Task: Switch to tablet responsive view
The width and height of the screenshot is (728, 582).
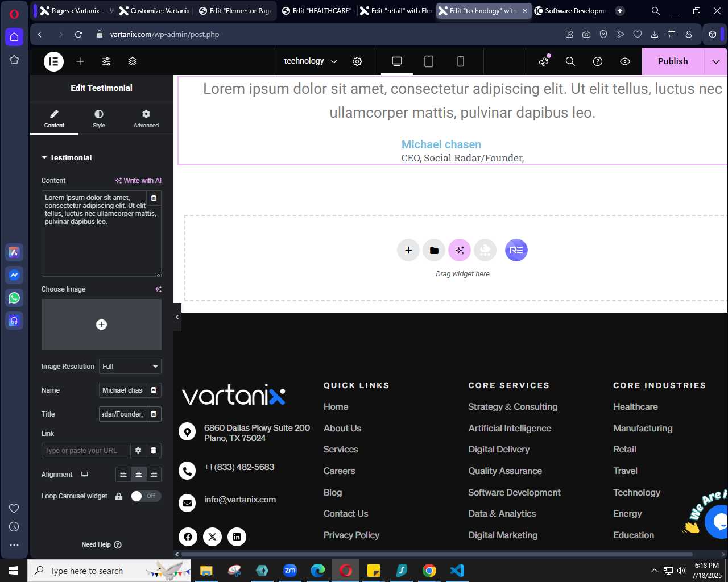Action: tap(429, 61)
